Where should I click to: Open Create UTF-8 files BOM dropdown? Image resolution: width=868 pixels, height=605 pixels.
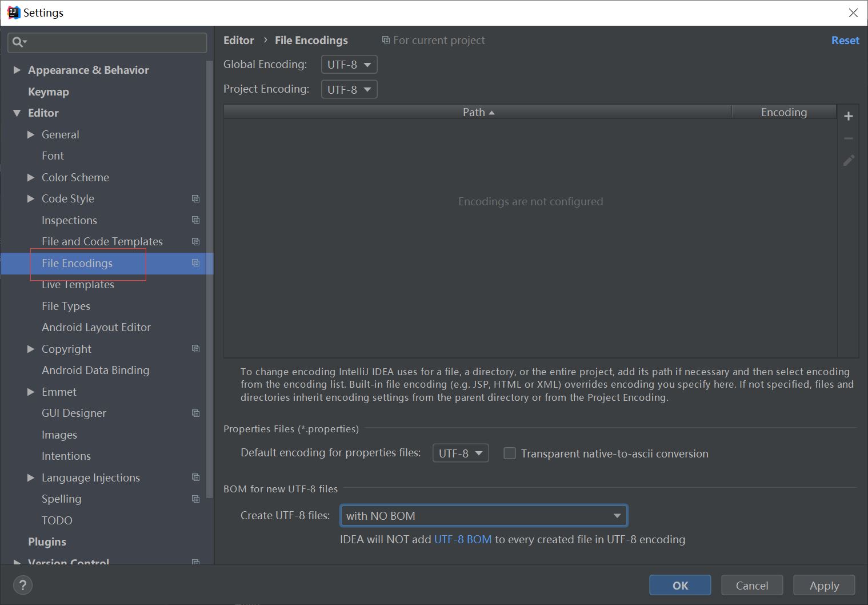tap(483, 516)
